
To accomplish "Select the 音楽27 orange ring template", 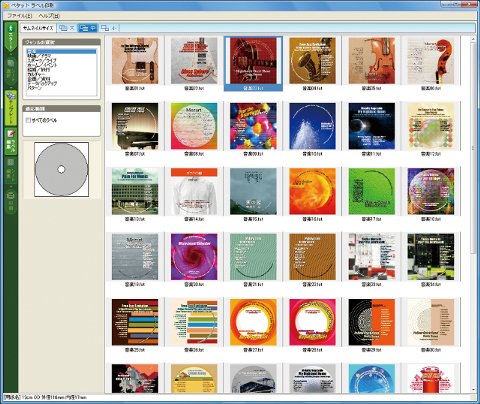I will (253, 322).
